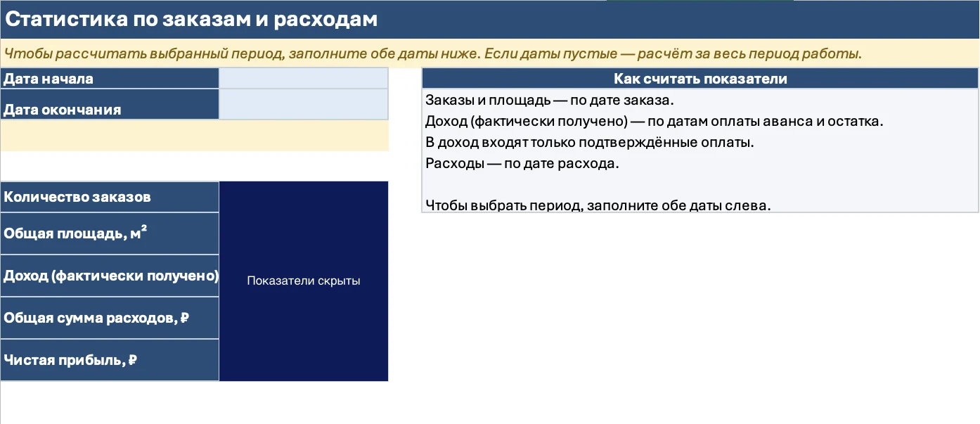Viewport: 980px width, 424px height.
Task: Select the 'Общая площадь, м²' label
Action: pyautogui.click(x=110, y=233)
